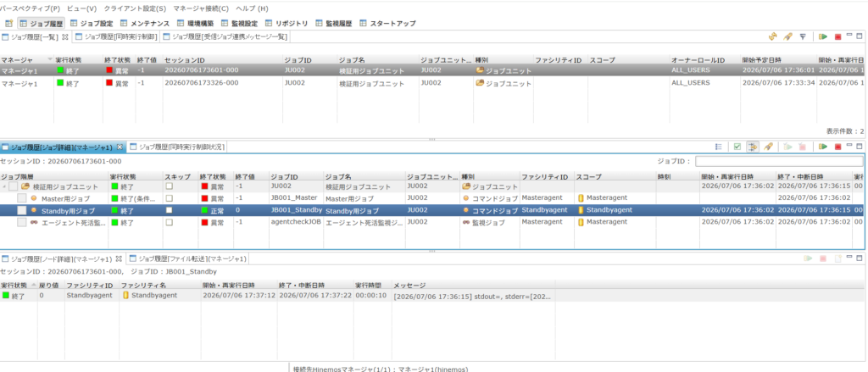The width and height of the screenshot is (868, 372).
Task: Click green start icon in node detail toolbar
Action: coord(808,258)
